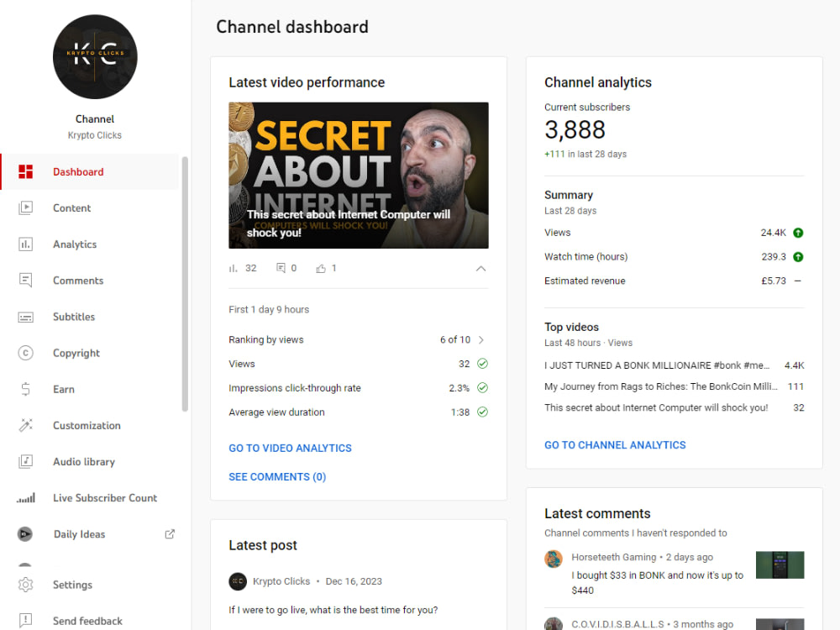The image size is (840, 630).
Task: Click the Estimated revenue £5.73 value
Action: click(x=774, y=281)
